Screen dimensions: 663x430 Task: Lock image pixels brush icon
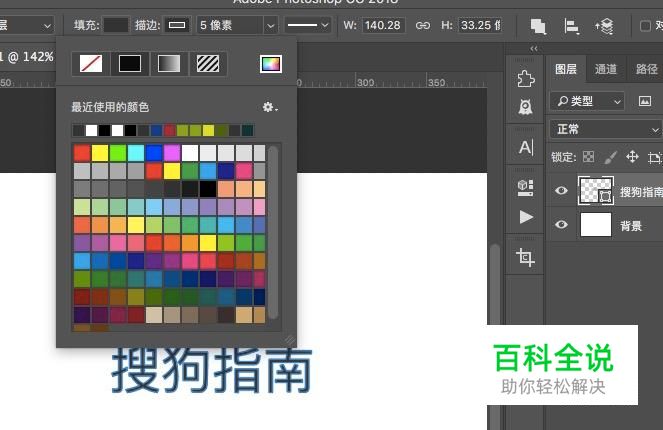coord(610,157)
